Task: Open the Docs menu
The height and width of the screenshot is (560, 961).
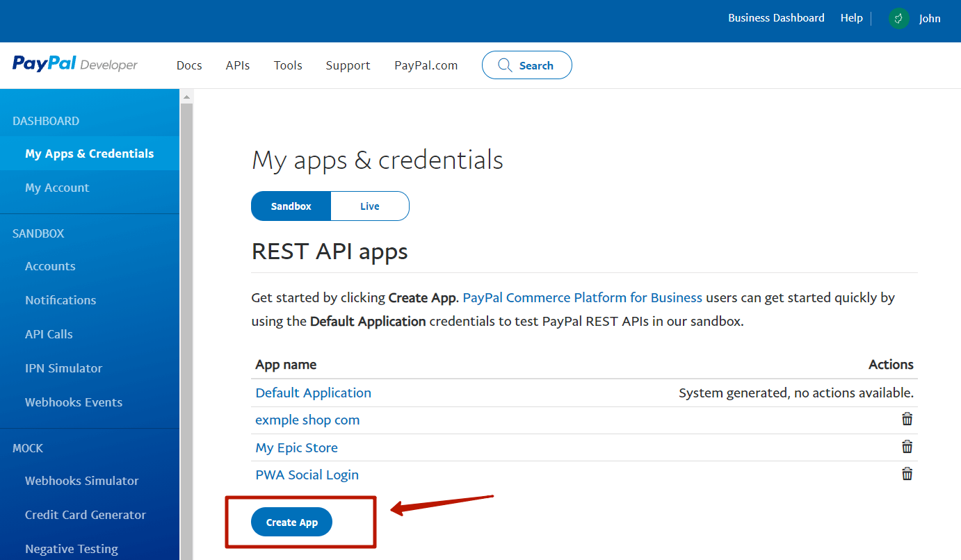Action: 189,65
